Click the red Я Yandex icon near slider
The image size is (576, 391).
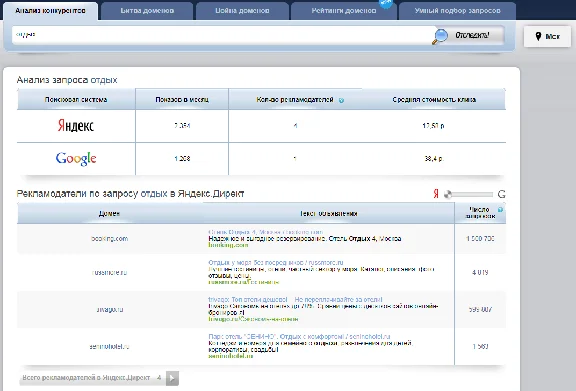point(436,194)
